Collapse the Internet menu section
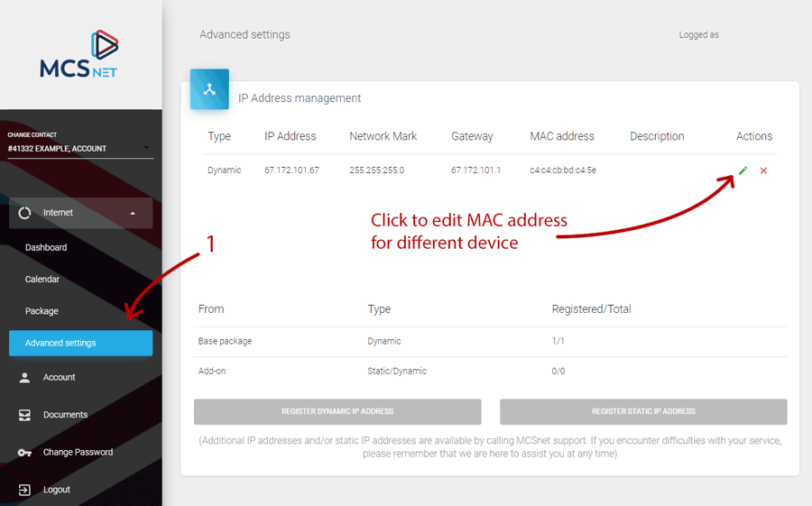 pos(134,213)
